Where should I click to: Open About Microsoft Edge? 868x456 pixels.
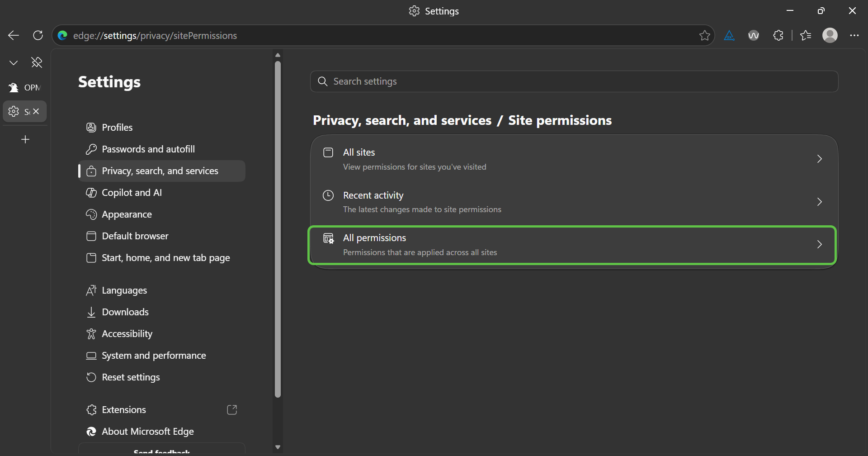click(162, 432)
